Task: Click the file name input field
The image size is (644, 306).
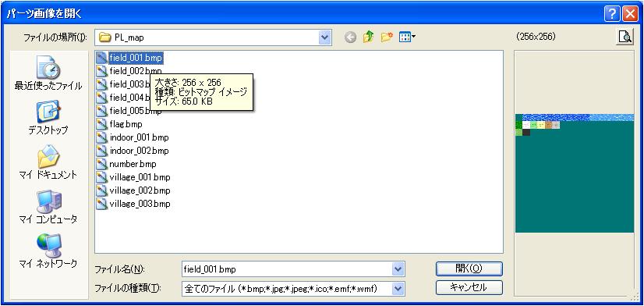Action: click(287, 270)
